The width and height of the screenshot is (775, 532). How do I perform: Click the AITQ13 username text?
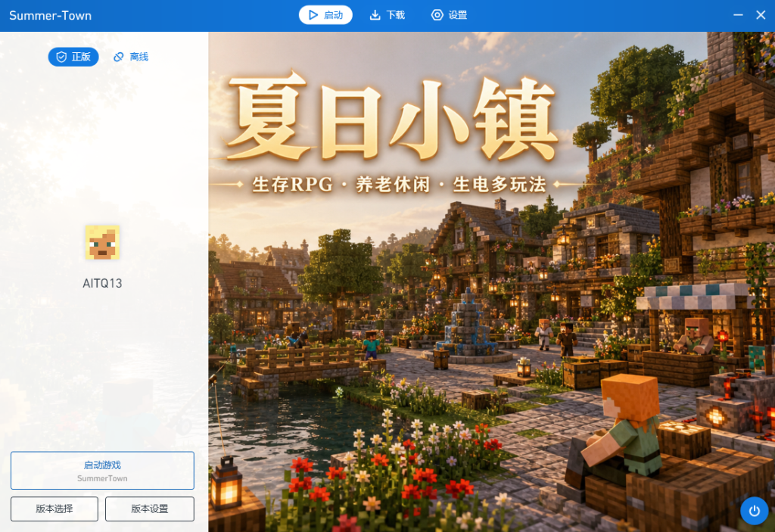click(x=102, y=283)
